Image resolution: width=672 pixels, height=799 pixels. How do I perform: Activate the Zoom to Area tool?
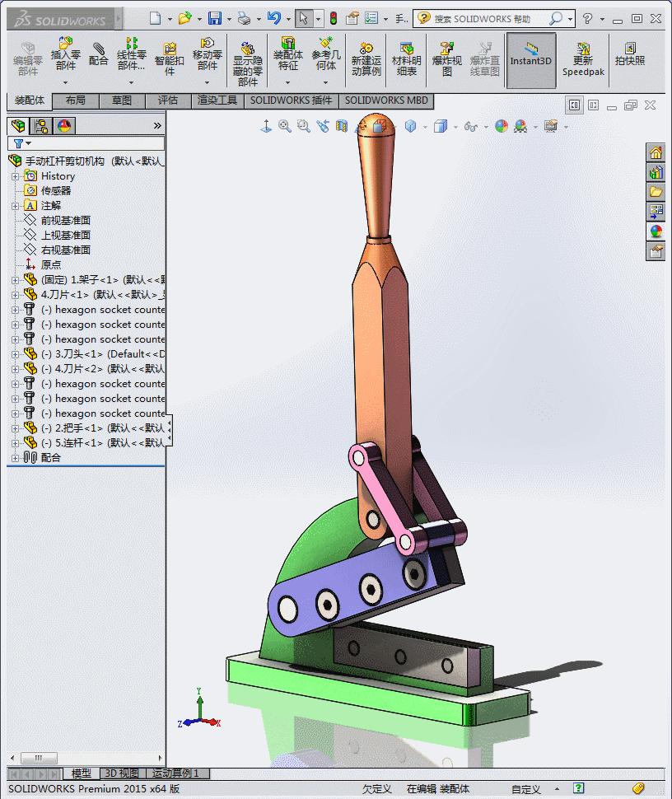click(302, 126)
